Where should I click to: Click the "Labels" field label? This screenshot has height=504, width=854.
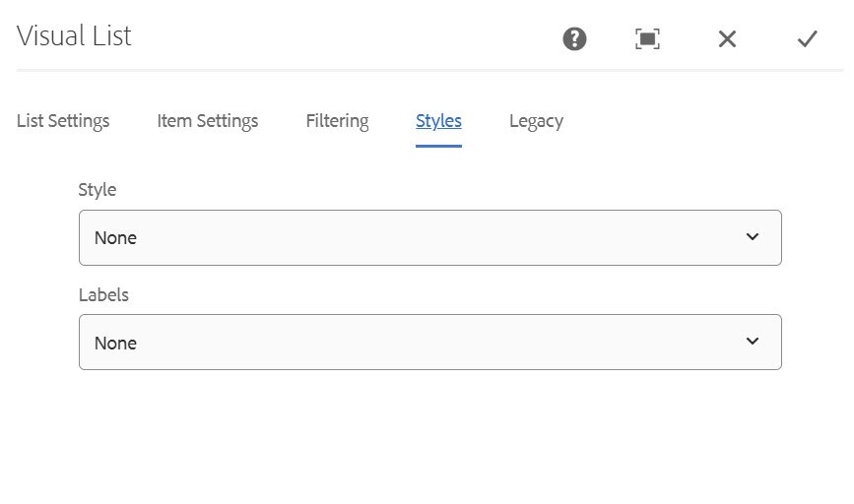pos(103,295)
